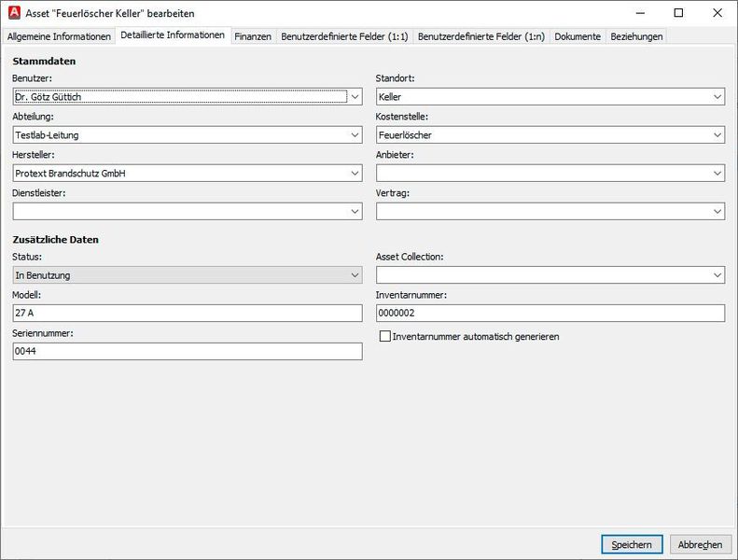Click into the Seriennummer field
The height and width of the screenshot is (560, 738).
[x=187, y=351]
